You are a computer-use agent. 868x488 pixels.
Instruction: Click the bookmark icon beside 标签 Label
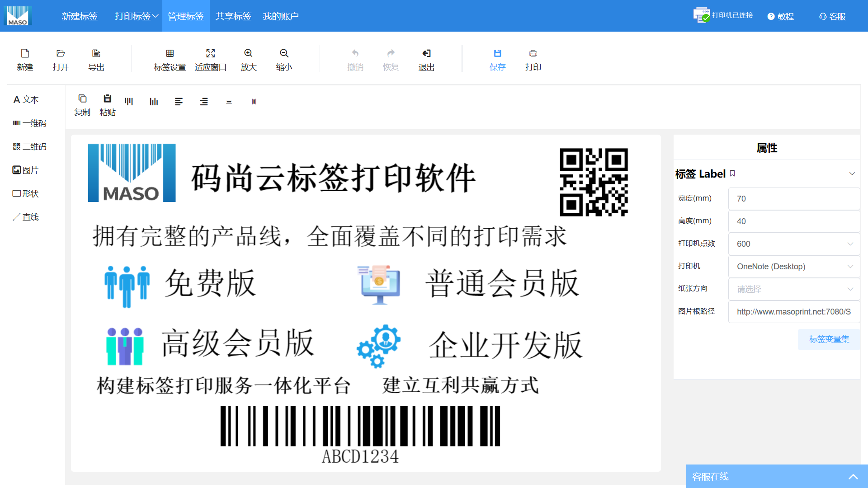[x=732, y=174]
